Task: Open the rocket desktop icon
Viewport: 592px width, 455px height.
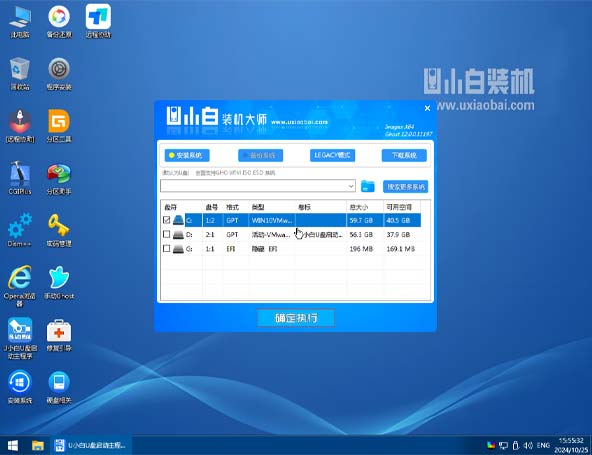Action: coord(20,126)
